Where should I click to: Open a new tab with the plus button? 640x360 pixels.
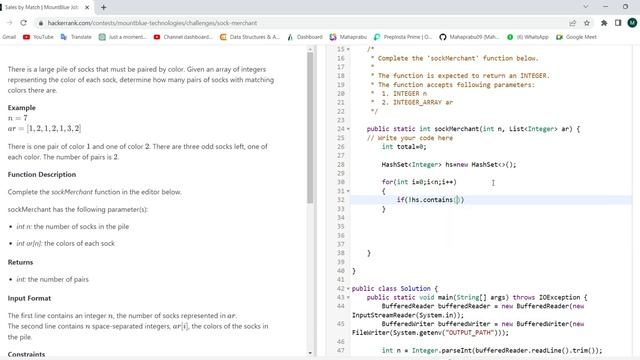pyautogui.click(x=104, y=7)
